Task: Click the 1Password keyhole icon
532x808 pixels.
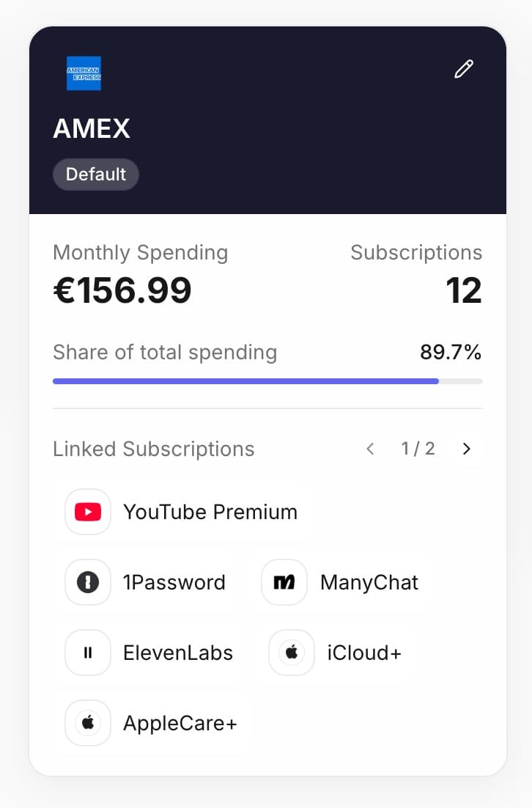Action: point(88,582)
